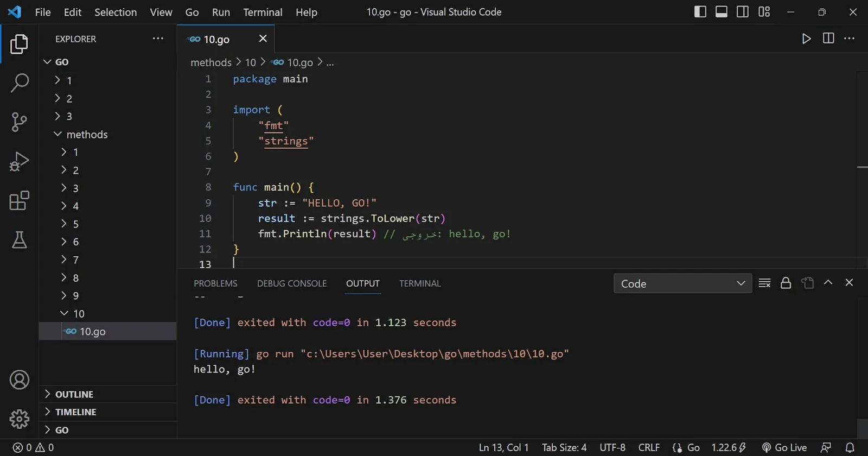Close the 10.go editor tab
The width and height of the screenshot is (868, 456).
point(263,39)
